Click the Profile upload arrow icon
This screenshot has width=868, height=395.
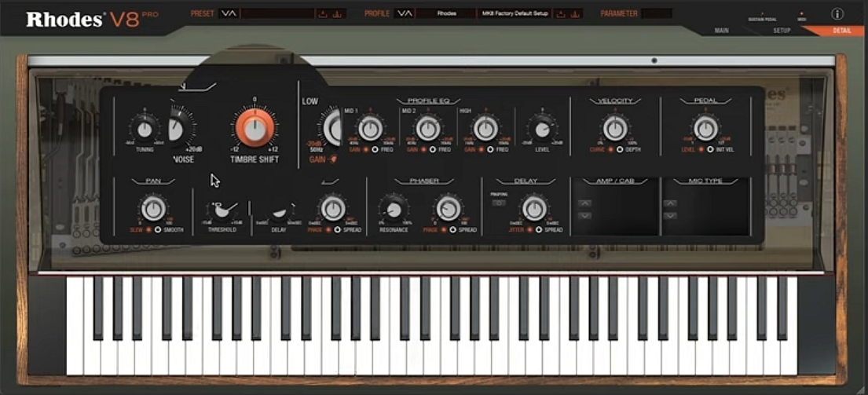pos(562,14)
